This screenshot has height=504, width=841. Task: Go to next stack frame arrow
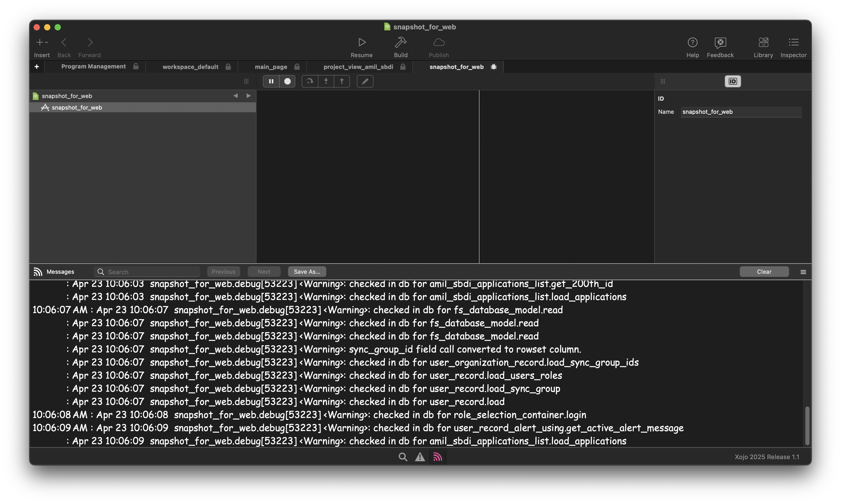coord(249,96)
